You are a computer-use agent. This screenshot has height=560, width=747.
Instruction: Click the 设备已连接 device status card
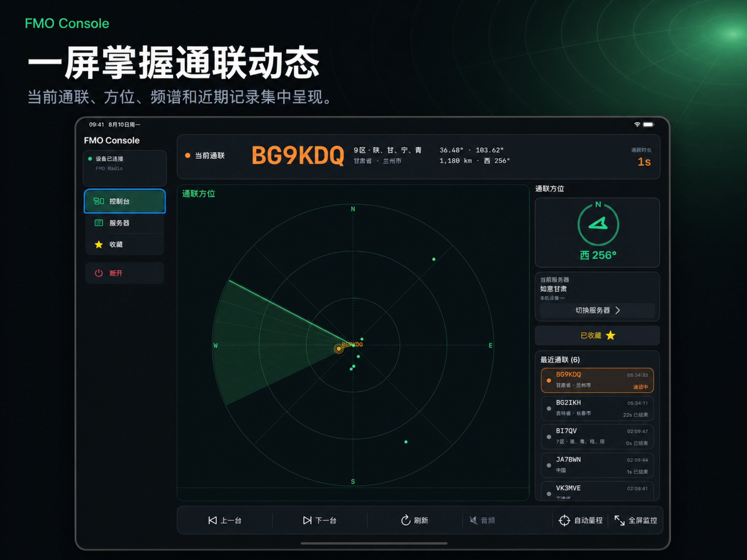coord(125,168)
